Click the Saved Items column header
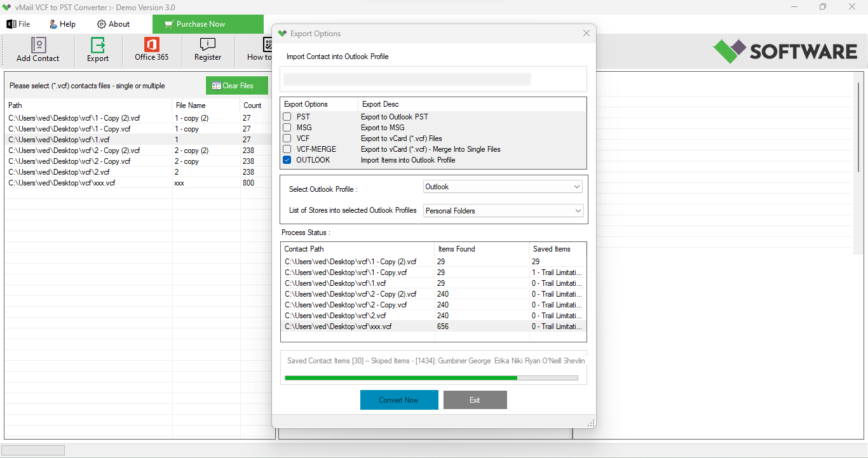The image size is (868, 458). (557, 249)
